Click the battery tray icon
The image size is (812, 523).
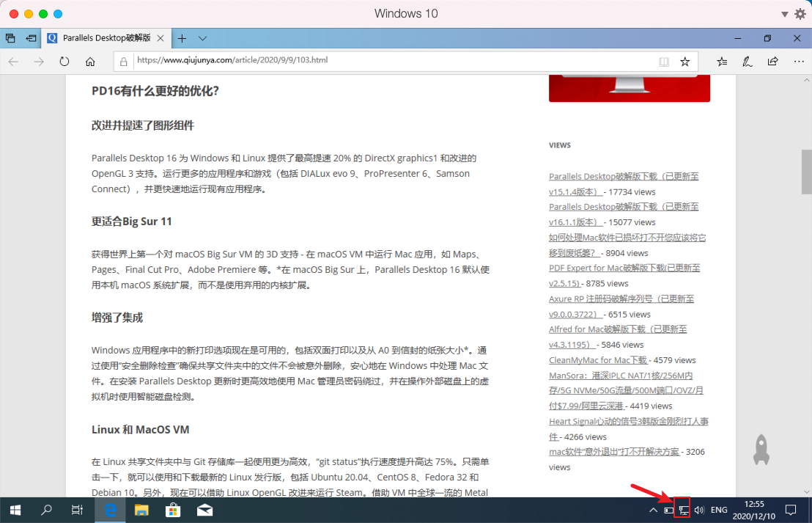(668, 510)
